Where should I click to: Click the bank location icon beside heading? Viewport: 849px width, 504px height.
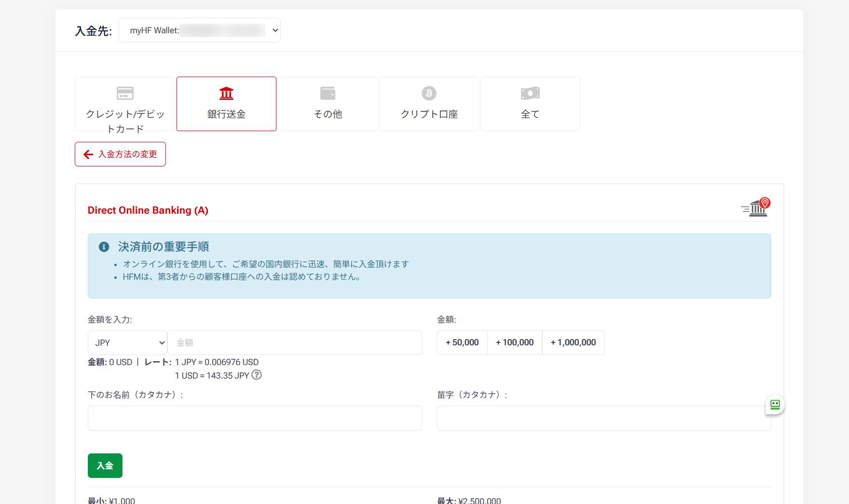[x=756, y=207]
